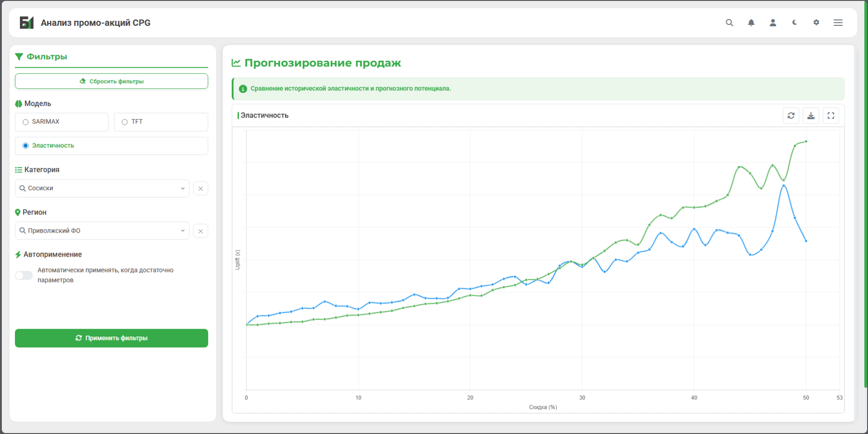The image size is (868, 434).
Task: Click the green line peak point at 50% discount
Action: [x=806, y=141]
